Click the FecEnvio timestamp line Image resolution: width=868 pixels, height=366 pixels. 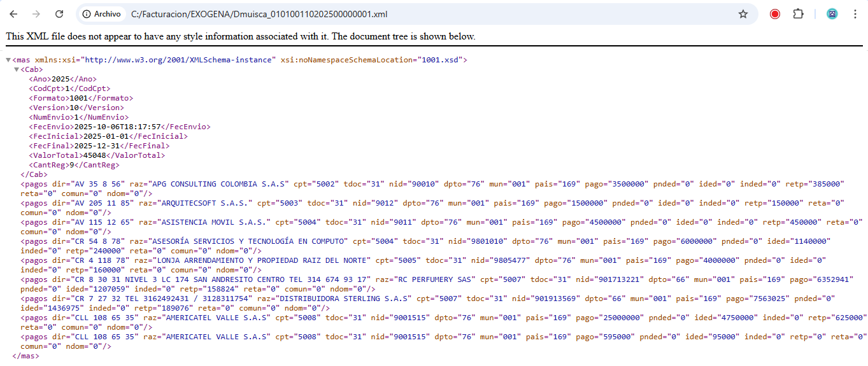(x=119, y=127)
